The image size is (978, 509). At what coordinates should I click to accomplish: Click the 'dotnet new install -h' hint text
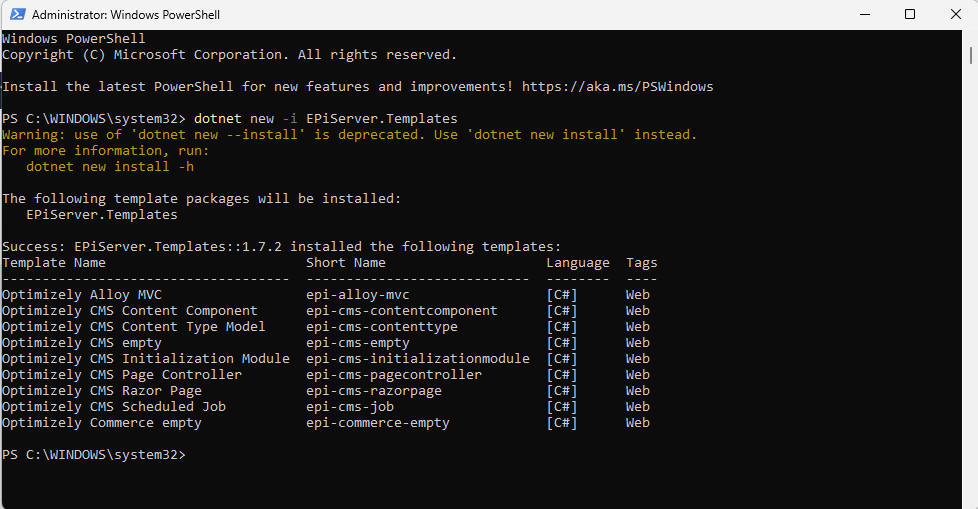click(110, 167)
